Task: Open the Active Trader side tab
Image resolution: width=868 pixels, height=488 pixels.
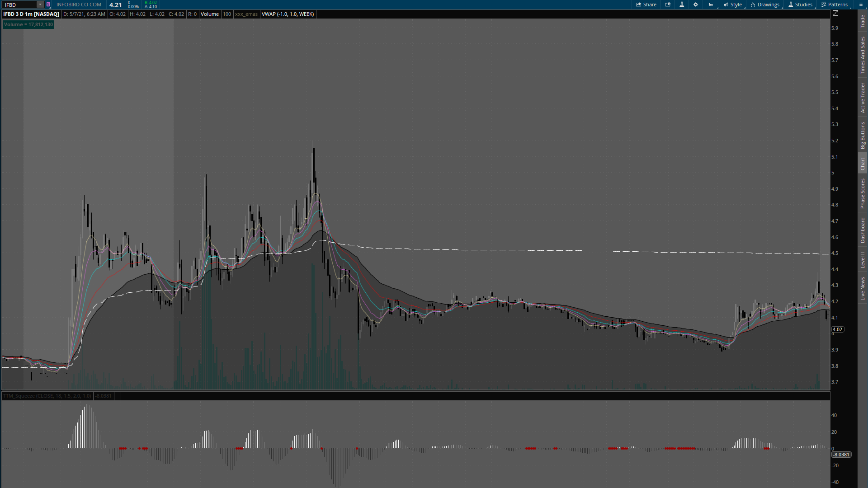Action: pyautogui.click(x=863, y=98)
